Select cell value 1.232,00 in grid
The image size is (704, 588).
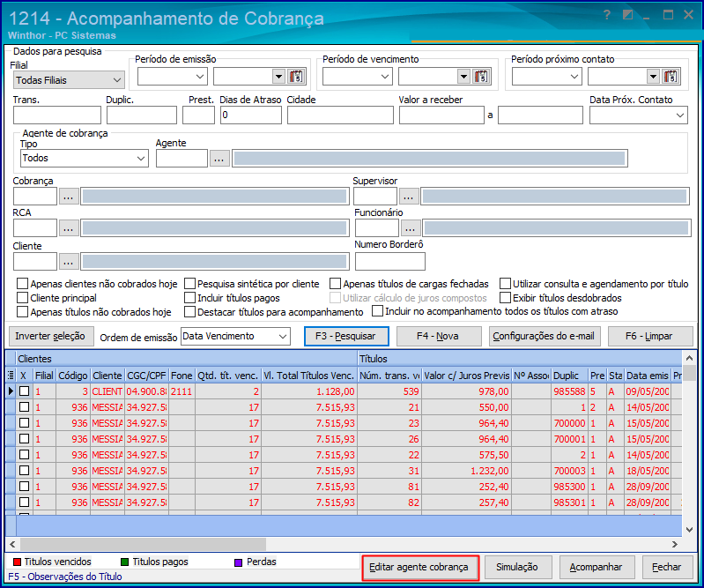click(x=466, y=471)
